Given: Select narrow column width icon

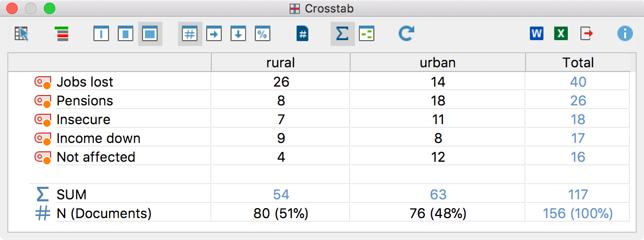Looking at the screenshot, I should click(101, 34).
